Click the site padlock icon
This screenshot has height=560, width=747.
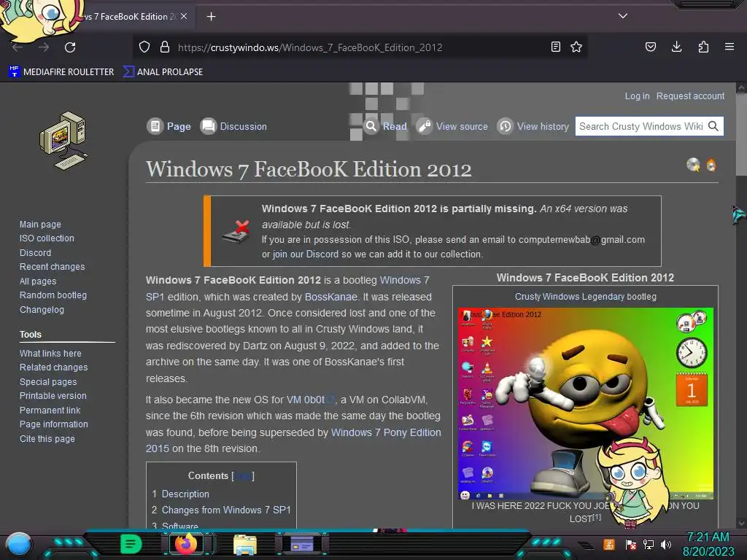point(165,47)
